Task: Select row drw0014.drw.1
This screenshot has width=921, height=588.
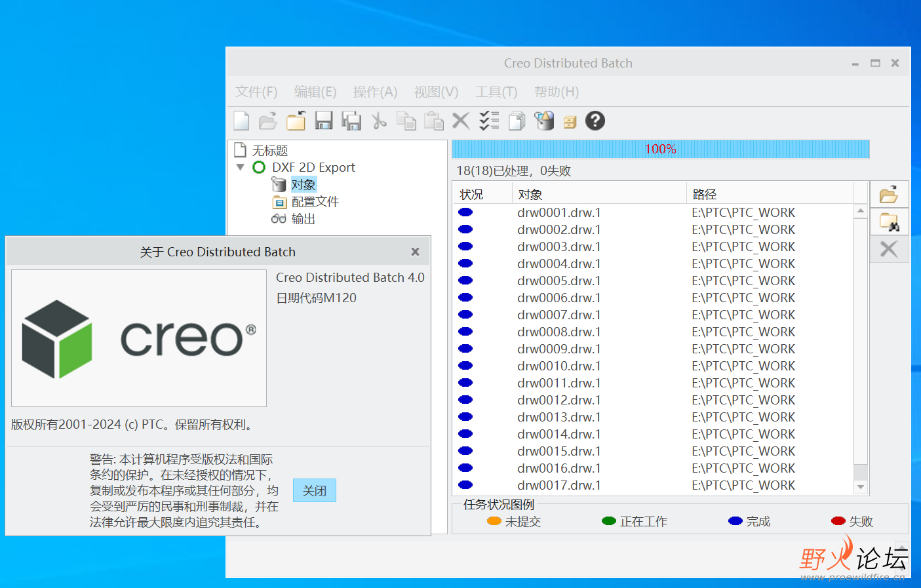Action: [x=654, y=434]
